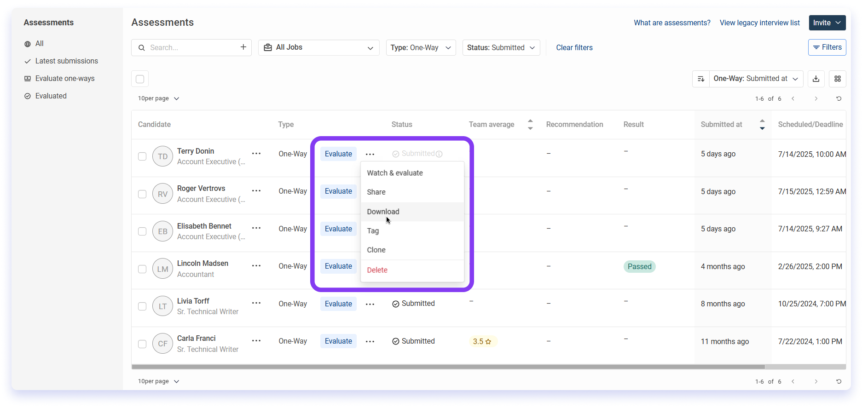868x408 pixels.
Task: Open Lincoln Madsen candidate options dots
Action: tap(256, 266)
